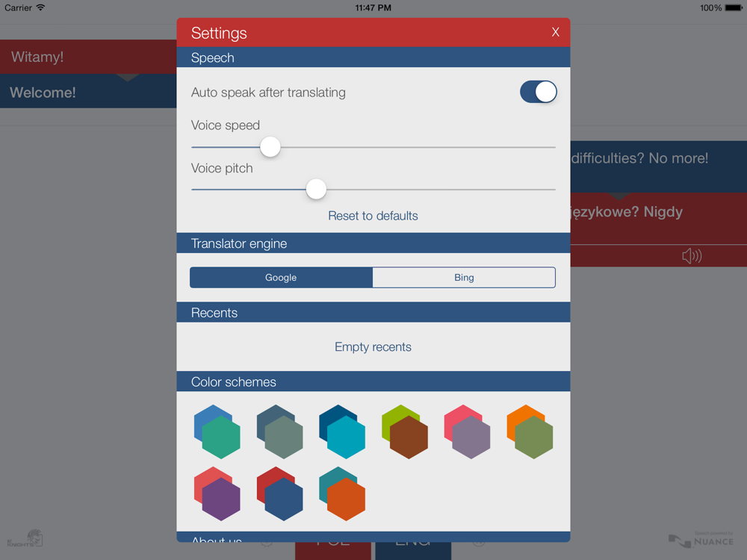Viewport: 747px width, 560px height.
Task: Select Bing translator engine
Action: [464, 277]
